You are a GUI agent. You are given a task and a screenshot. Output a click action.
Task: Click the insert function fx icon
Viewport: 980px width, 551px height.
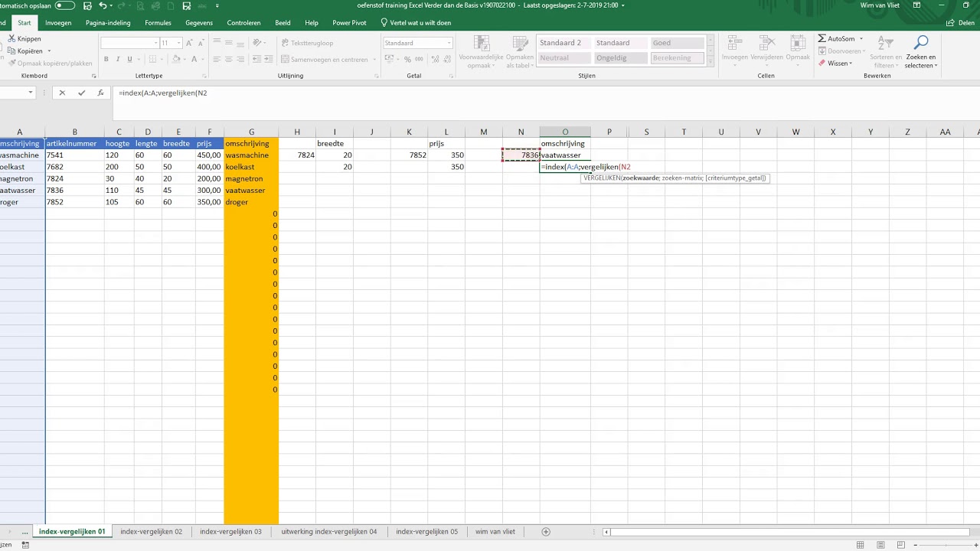coord(100,93)
